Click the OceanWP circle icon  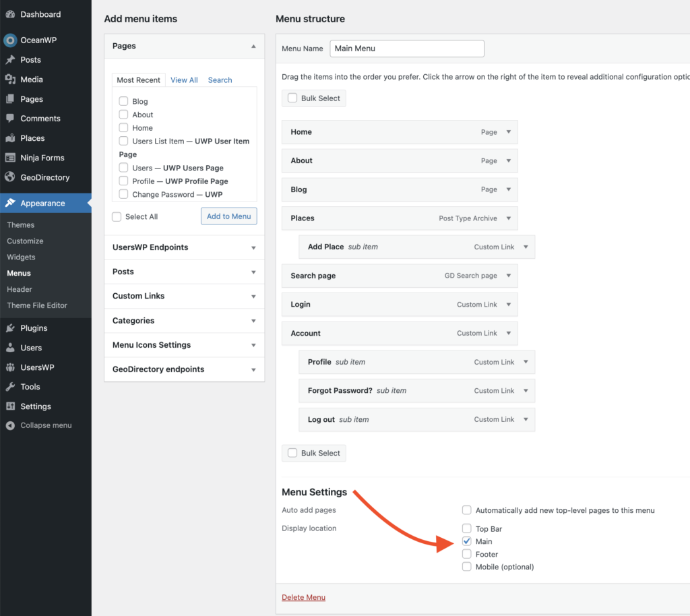coord(10,40)
